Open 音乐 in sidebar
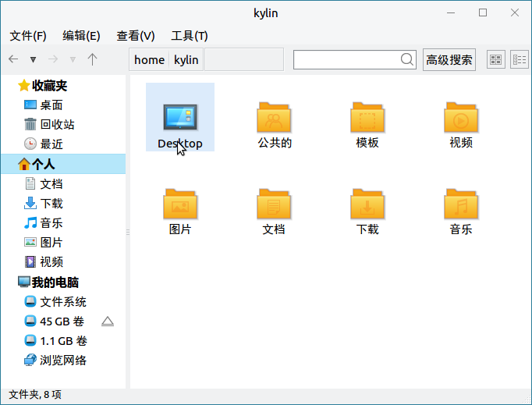Screen dimensions: 532x405 [43, 223]
